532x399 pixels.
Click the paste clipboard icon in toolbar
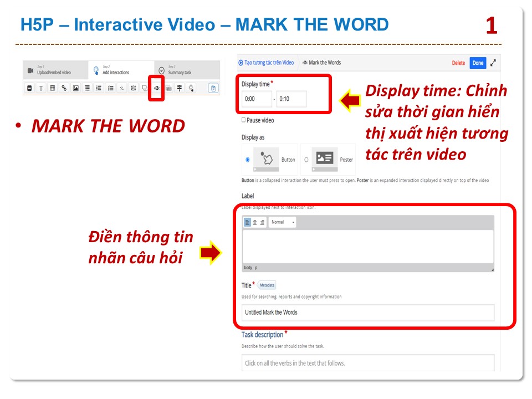(x=213, y=88)
